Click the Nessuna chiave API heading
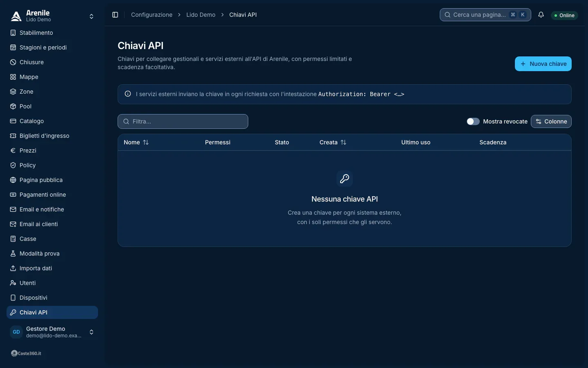Image resolution: width=588 pixels, height=368 pixels. [345, 199]
